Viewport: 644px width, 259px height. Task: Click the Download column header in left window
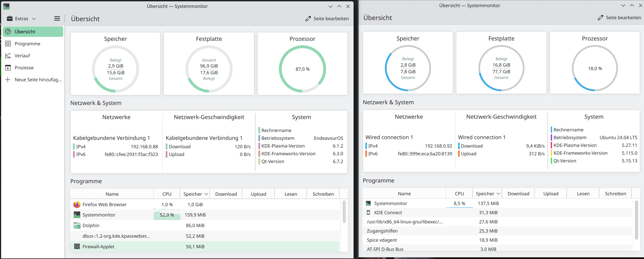pos(226,194)
